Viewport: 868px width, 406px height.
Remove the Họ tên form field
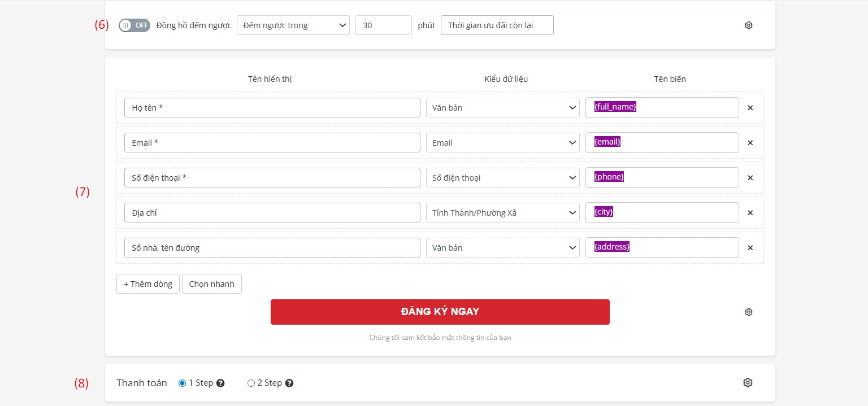tap(750, 107)
